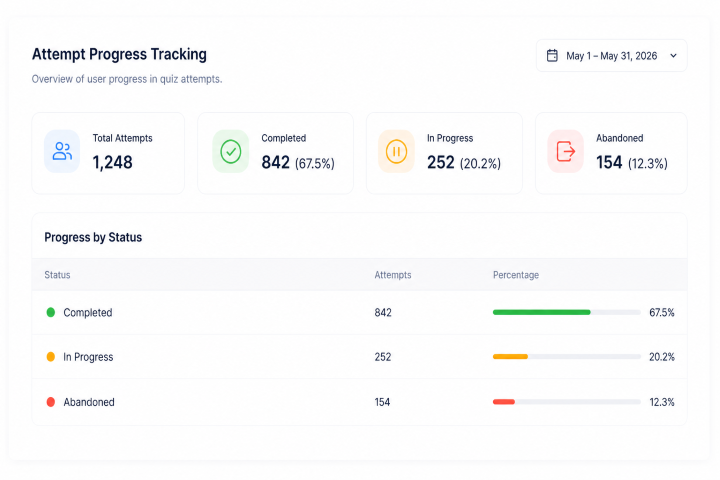Click the orange dot beside In Progress row
The height and width of the screenshot is (480, 720).
click(51, 357)
